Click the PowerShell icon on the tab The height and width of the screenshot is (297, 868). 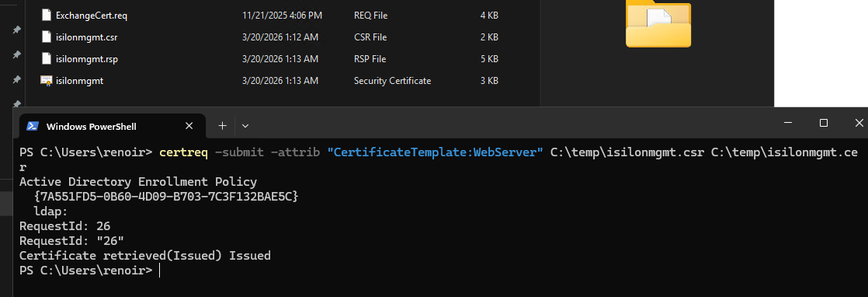pos(33,126)
